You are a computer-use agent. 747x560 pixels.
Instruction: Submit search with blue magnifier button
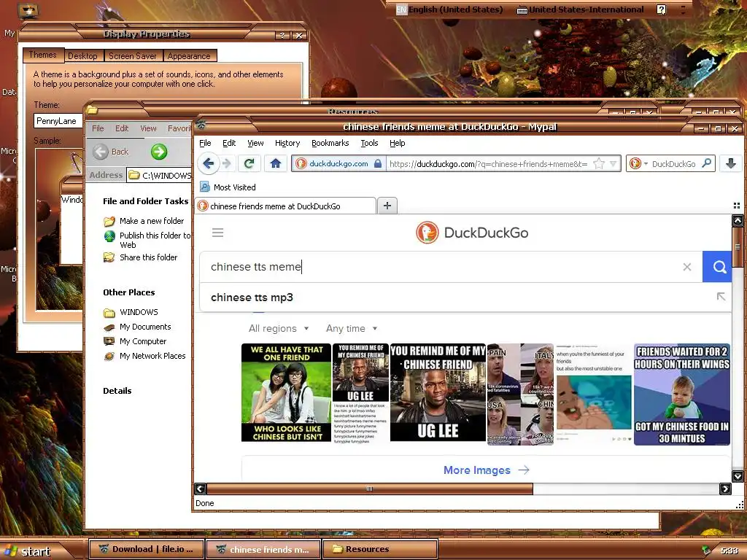[718, 267]
